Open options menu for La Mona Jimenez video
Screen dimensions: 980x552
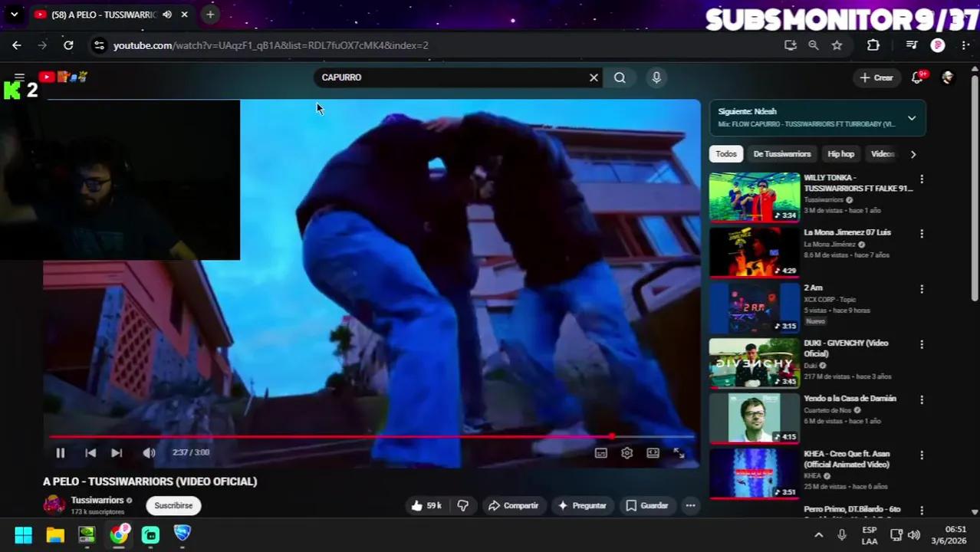tap(922, 234)
